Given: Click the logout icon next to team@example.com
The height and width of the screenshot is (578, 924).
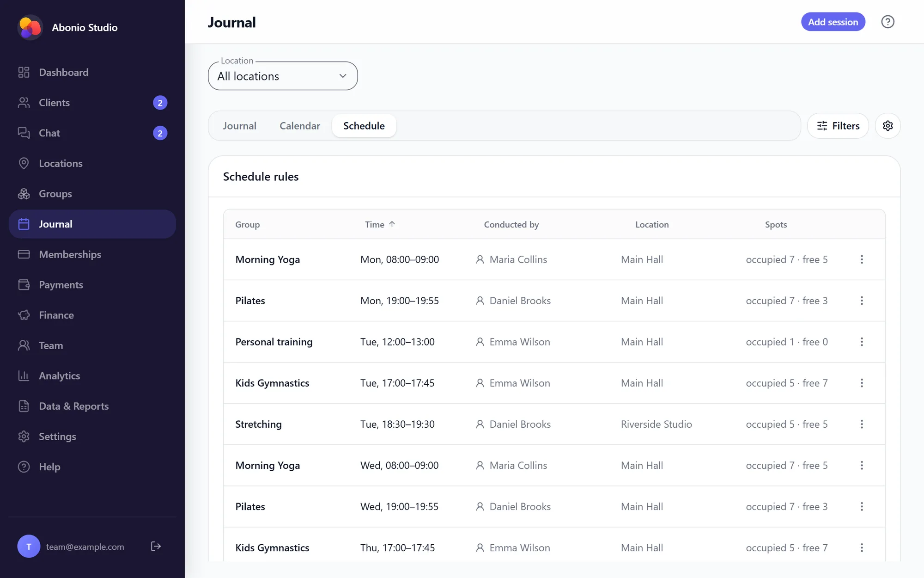Looking at the screenshot, I should [156, 546].
